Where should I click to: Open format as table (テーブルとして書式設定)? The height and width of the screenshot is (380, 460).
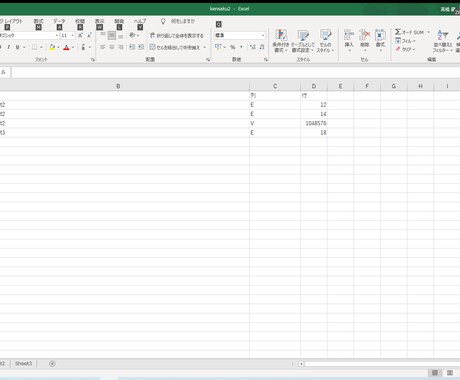point(303,40)
